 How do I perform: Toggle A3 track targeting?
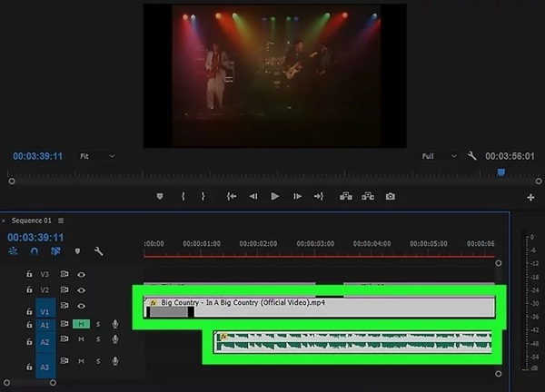click(x=45, y=366)
